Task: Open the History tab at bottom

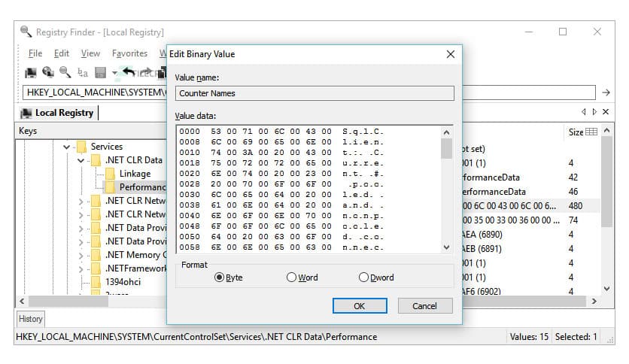Action: (x=31, y=319)
